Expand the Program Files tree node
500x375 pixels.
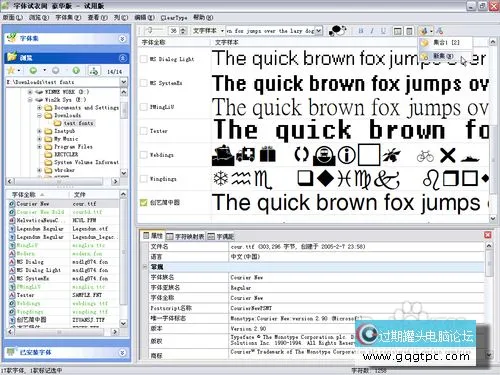tap(39, 147)
